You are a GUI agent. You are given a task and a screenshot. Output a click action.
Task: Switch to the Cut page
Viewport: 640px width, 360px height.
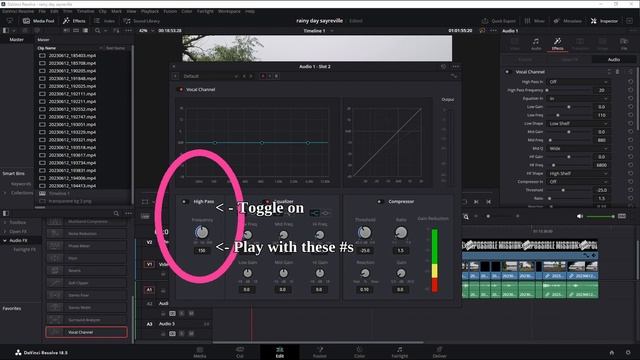240,352
